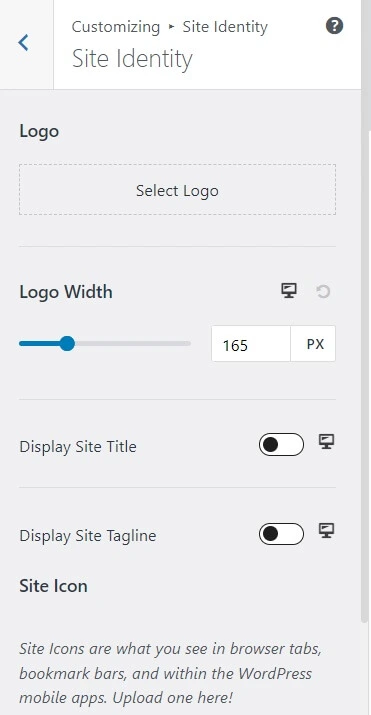Enable the Display Site Title toggle
This screenshot has width=371, height=715.
[x=281, y=445]
